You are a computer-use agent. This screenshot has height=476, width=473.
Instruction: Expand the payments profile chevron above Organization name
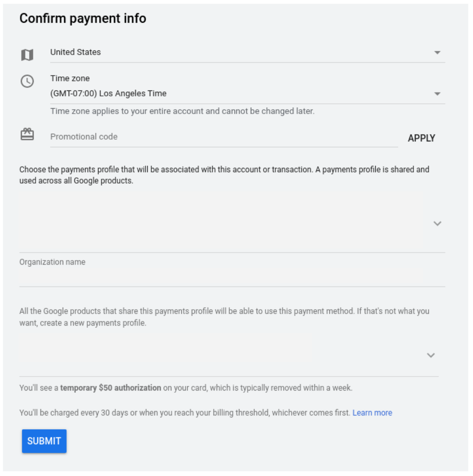tap(437, 224)
